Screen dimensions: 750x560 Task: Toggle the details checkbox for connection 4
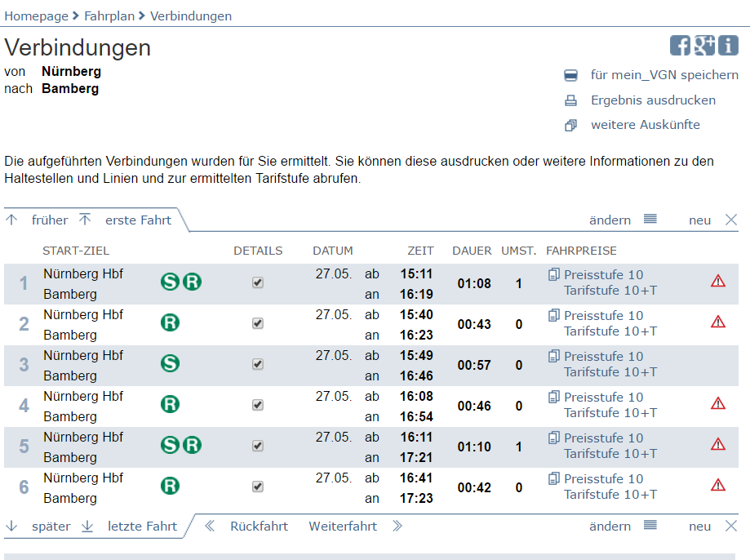(x=258, y=405)
